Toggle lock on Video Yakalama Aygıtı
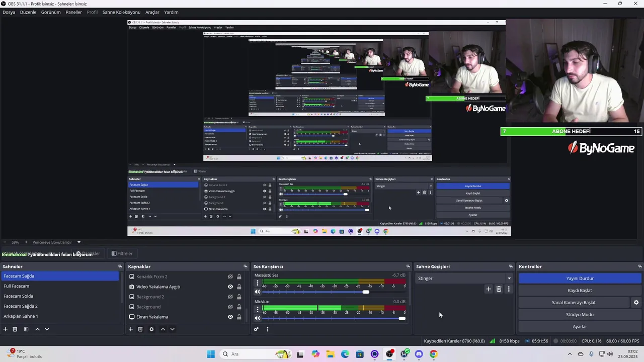Image resolution: width=644 pixels, height=362 pixels. point(239,287)
